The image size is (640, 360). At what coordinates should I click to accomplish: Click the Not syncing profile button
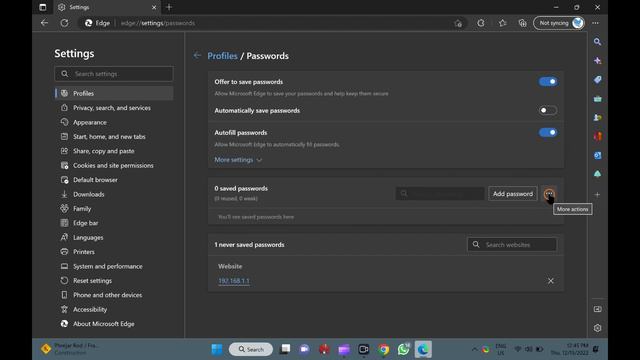(x=559, y=23)
